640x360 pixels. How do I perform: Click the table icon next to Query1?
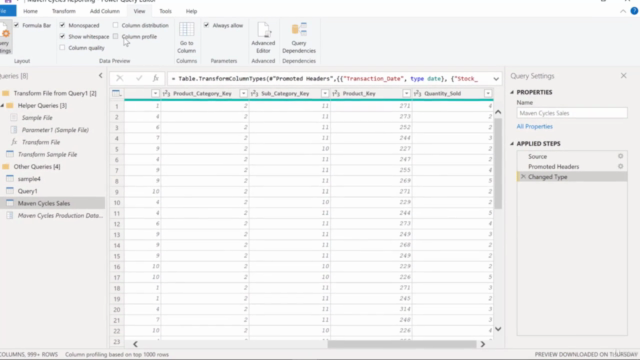(x=10, y=191)
